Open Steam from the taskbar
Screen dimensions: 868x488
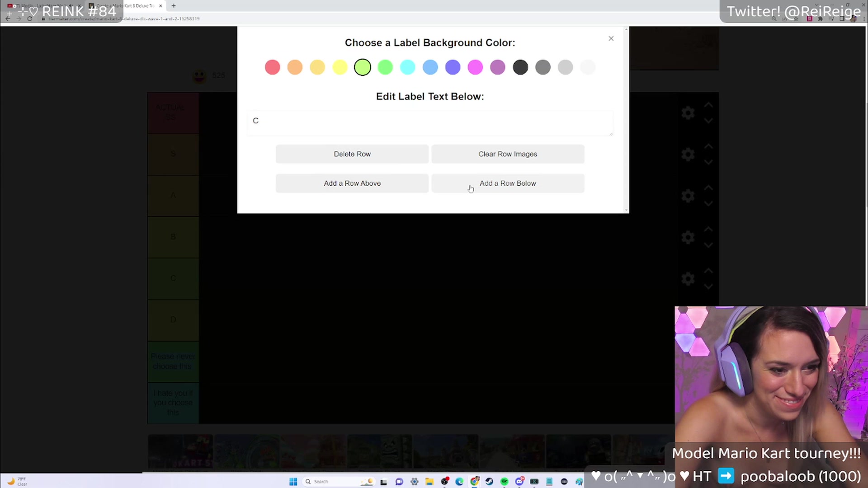pos(489,482)
